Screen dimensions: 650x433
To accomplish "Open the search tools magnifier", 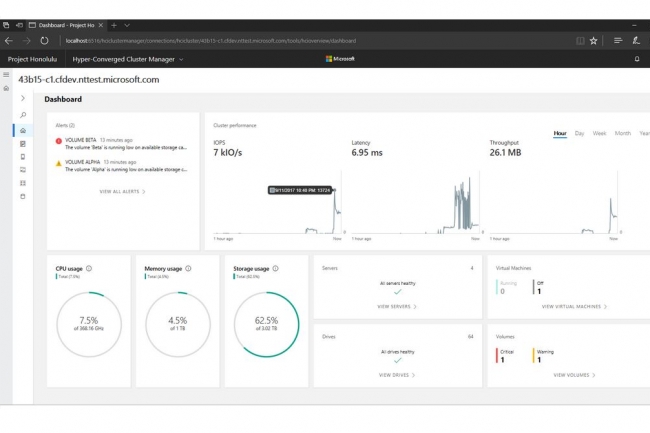I will pyautogui.click(x=23, y=115).
